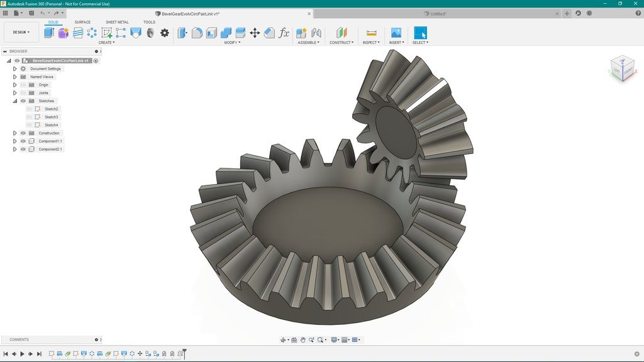Image resolution: width=644 pixels, height=362 pixels.
Task: Click the Joint tool icon
Action: 316,33
